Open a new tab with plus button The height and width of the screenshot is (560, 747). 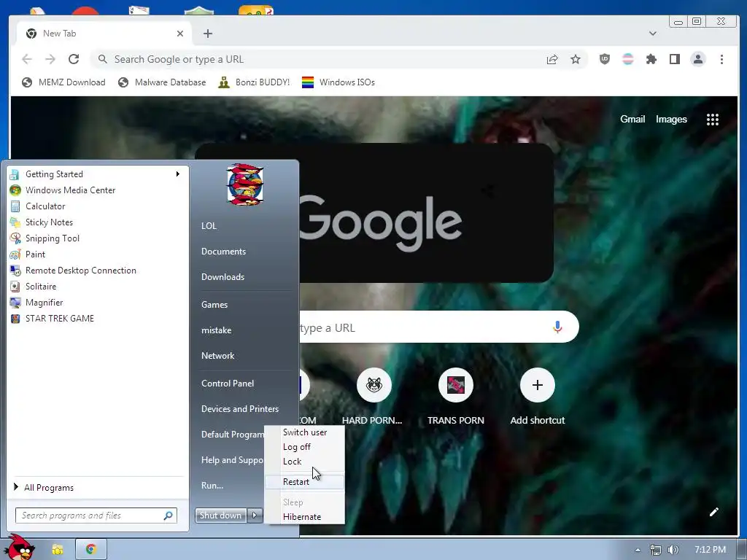pos(208,34)
